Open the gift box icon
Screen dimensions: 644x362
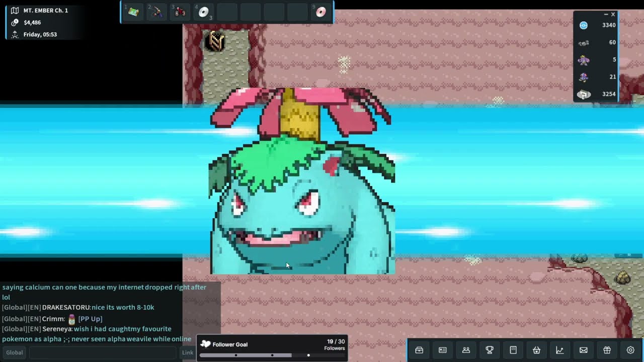point(607,350)
